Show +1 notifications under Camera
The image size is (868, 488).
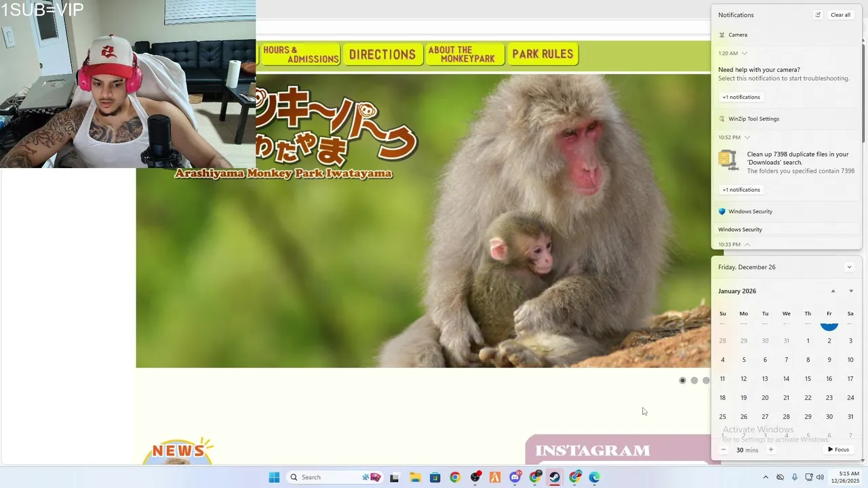click(x=741, y=97)
